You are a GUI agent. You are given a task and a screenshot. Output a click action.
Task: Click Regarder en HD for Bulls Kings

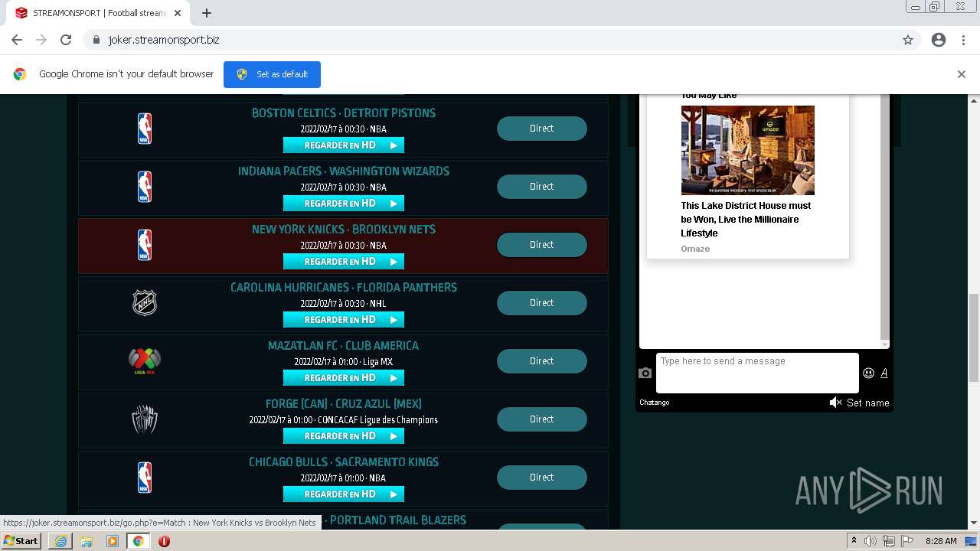coord(344,494)
